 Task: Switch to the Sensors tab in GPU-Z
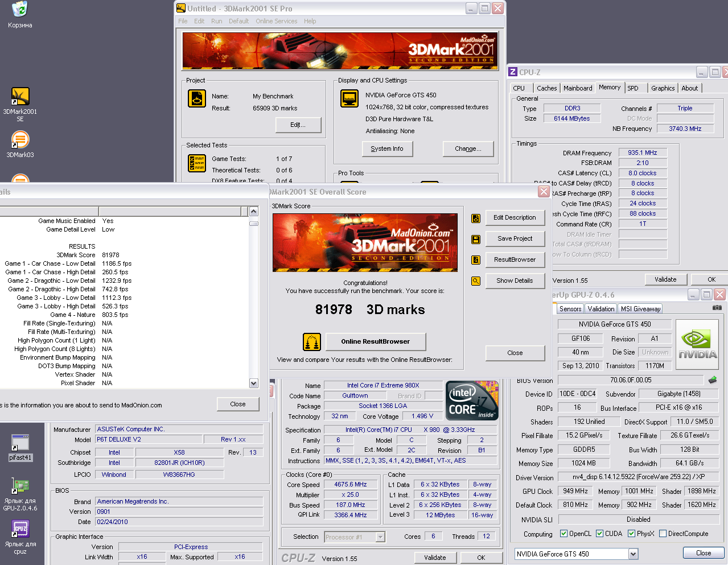coord(570,309)
